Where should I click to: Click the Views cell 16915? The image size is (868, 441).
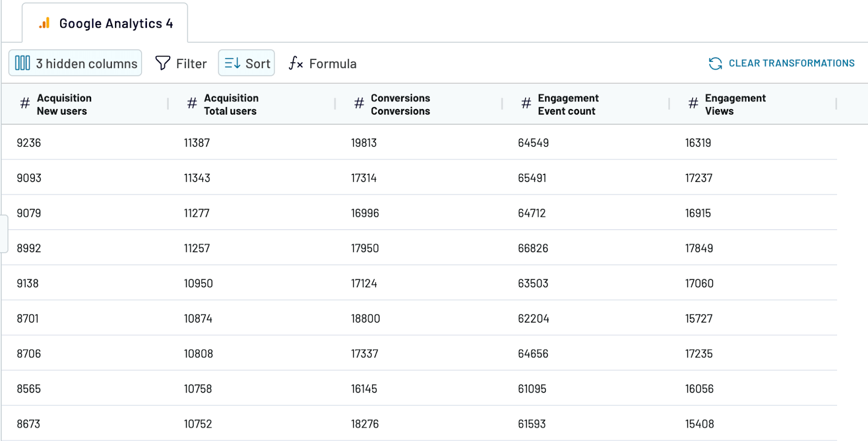(698, 213)
